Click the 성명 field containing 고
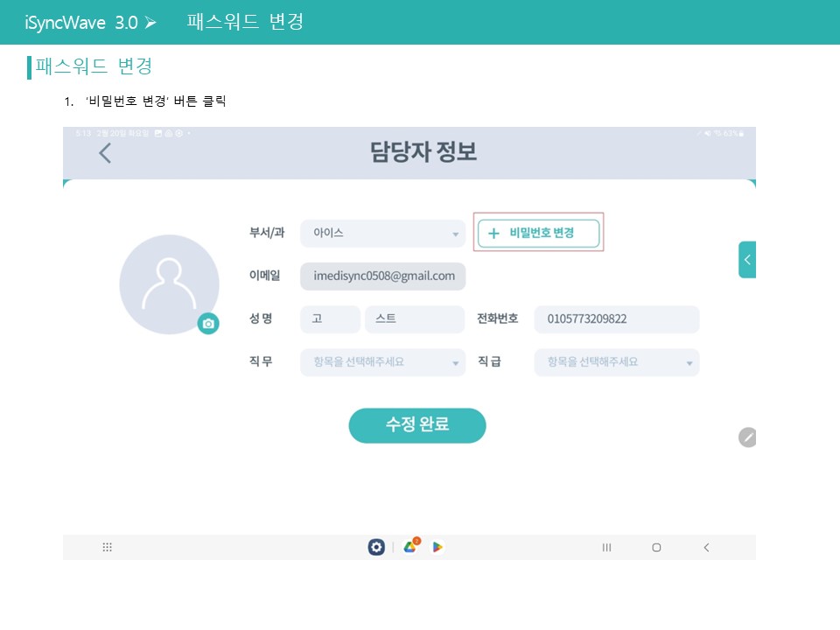Screen dimensions: 840x630 tap(330, 319)
